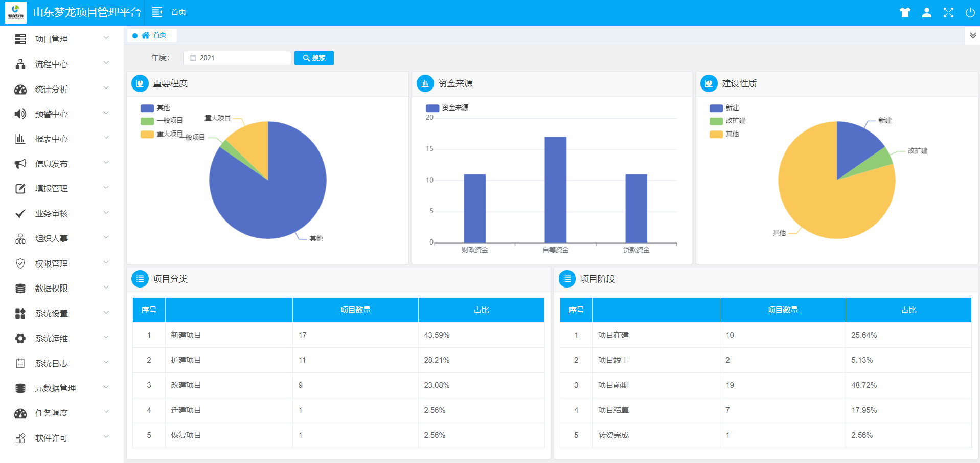Click the 重大项目 yellow legend swatch
980x463 pixels.
[147, 134]
